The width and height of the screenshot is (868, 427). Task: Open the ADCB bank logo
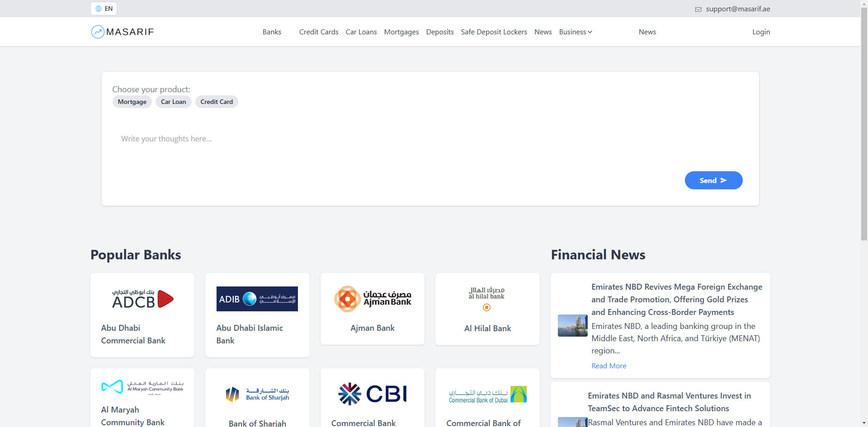click(142, 299)
